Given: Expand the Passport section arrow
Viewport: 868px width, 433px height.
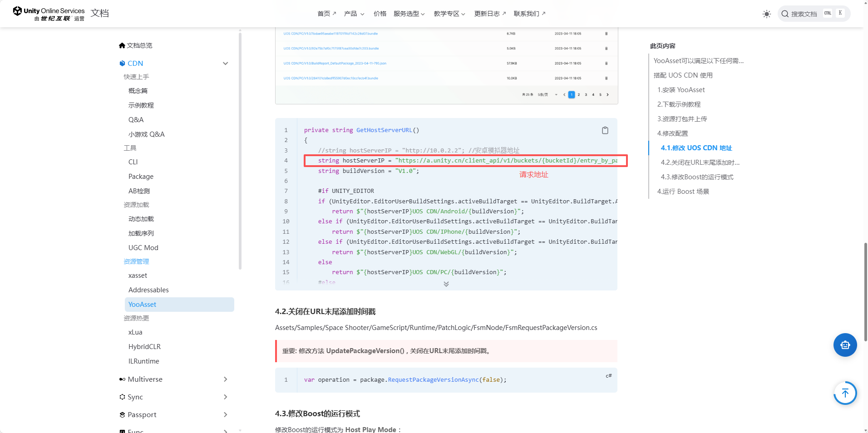Looking at the screenshot, I should [225, 415].
